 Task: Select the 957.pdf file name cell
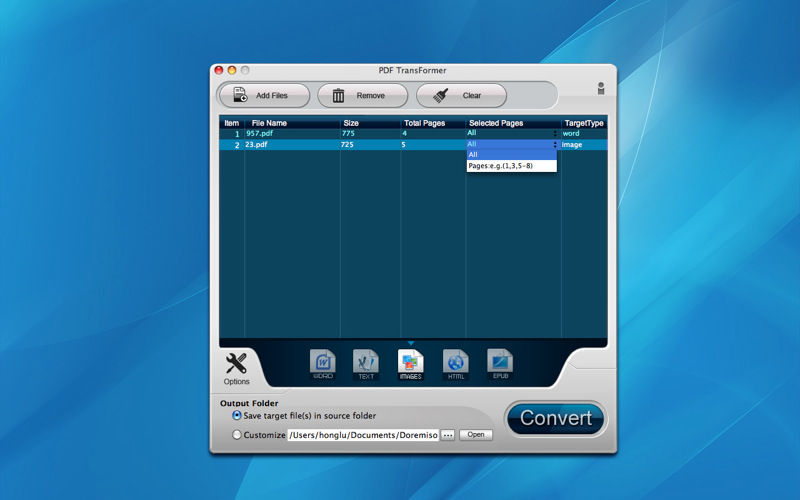tap(292, 133)
